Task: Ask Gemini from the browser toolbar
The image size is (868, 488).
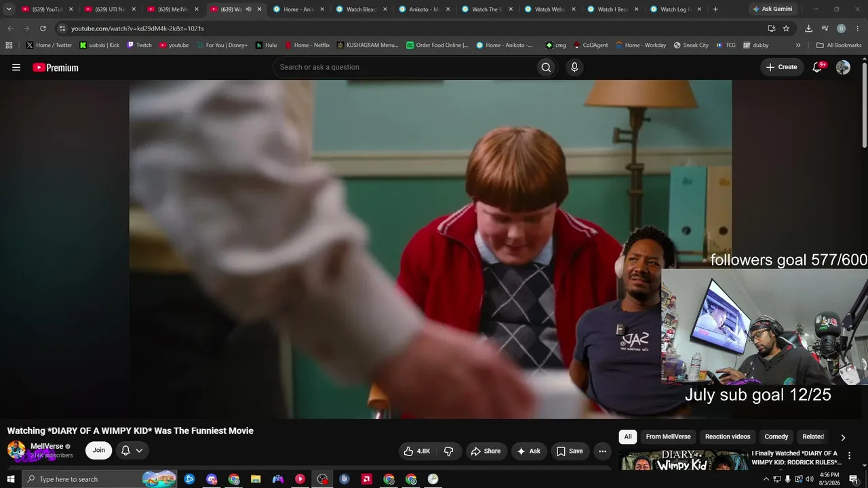Action: point(772,9)
